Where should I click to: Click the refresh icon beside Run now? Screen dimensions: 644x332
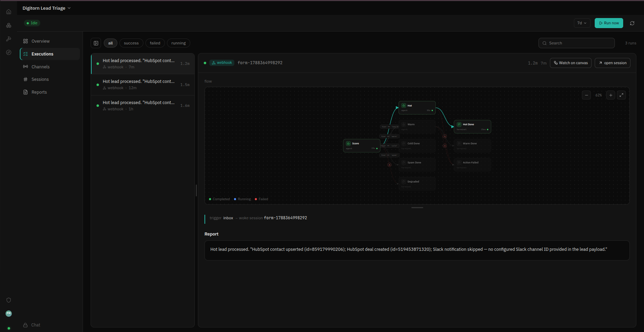pyautogui.click(x=632, y=23)
